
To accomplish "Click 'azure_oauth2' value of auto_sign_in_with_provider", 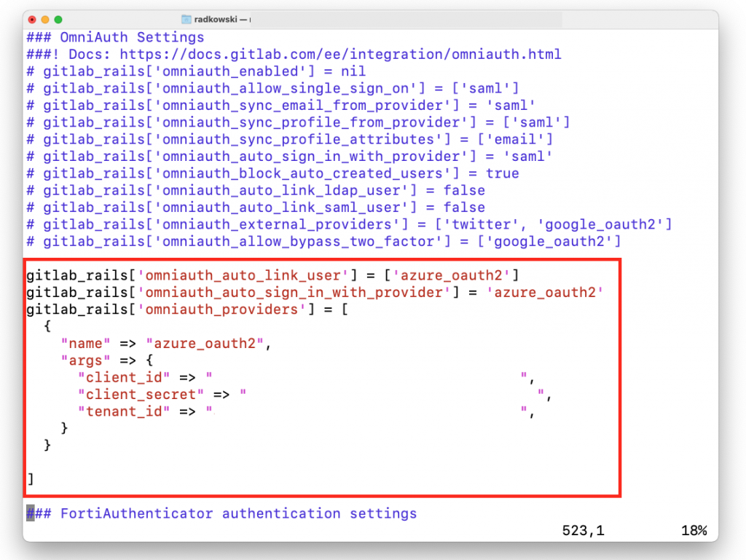I will pyautogui.click(x=545, y=292).
